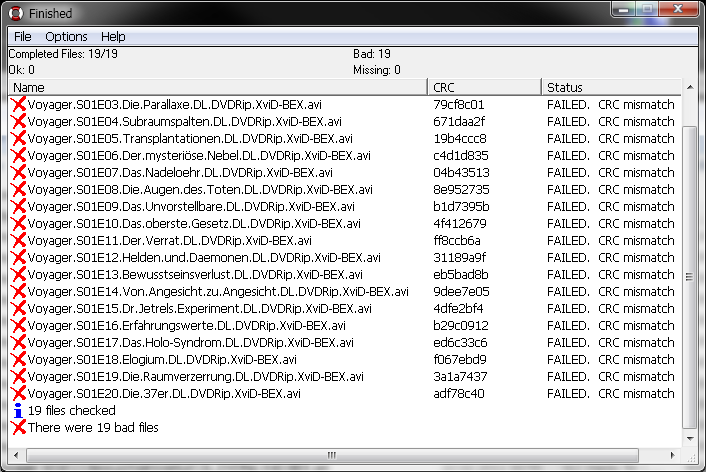Click the red X icon for S01E17 Das.Holo-Syndrom
Image resolution: width=706 pixels, height=472 pixels.
[x=18, y=343]
